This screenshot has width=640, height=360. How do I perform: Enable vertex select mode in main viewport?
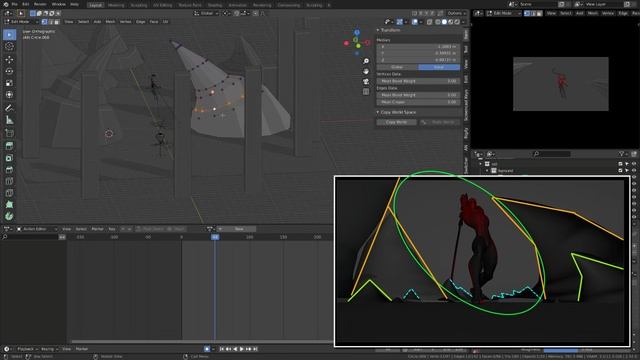(x=44, y=22)
